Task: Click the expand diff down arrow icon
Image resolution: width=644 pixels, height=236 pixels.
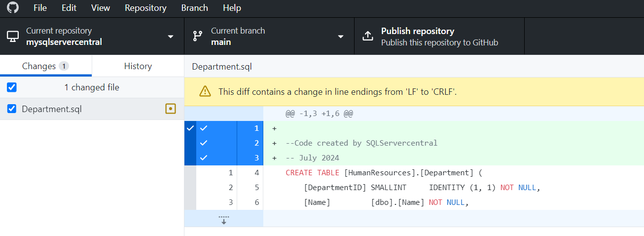Action: [224, 220]
